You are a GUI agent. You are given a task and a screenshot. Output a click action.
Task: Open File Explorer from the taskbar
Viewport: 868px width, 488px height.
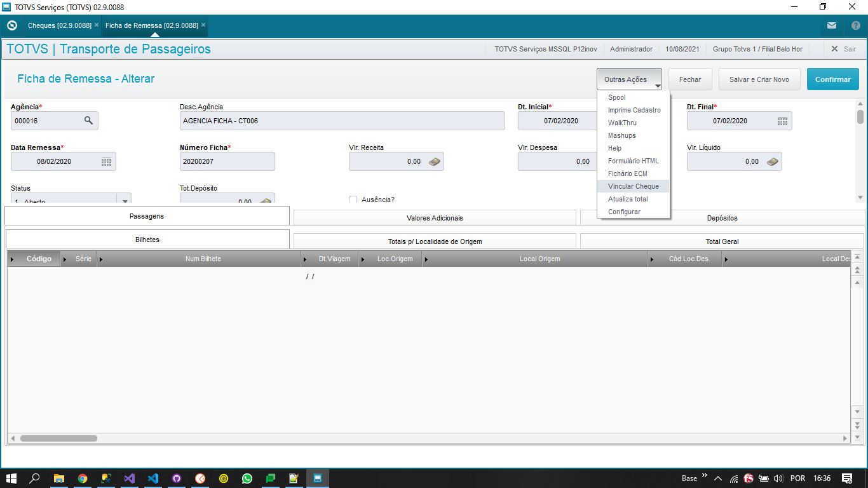pyautogui.click(x=59, y=478)
